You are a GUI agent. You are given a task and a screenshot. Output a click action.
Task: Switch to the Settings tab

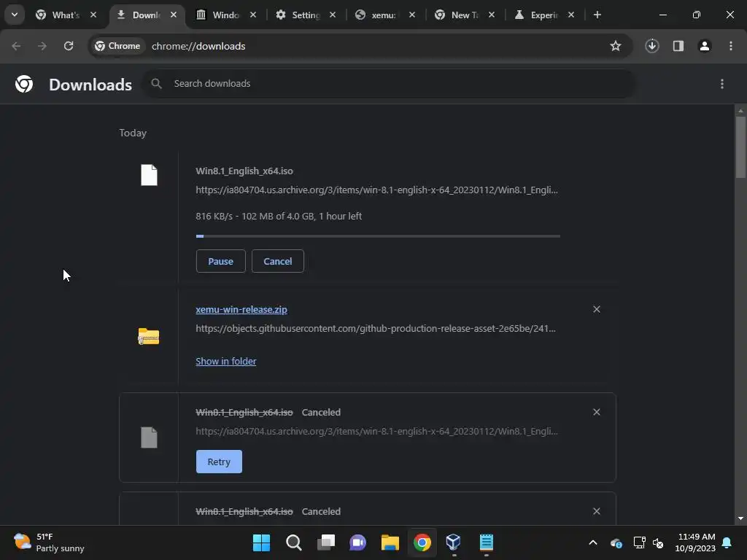(x=306, y=15)
